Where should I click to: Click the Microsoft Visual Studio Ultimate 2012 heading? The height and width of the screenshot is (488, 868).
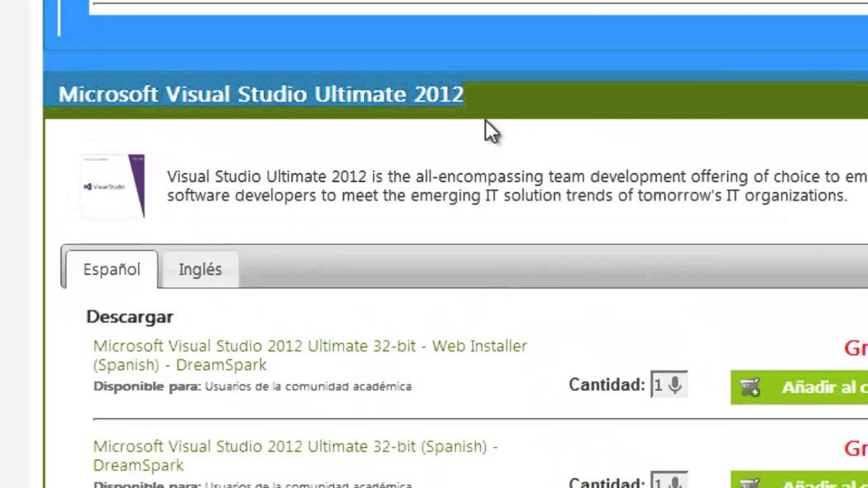point(261,94)
